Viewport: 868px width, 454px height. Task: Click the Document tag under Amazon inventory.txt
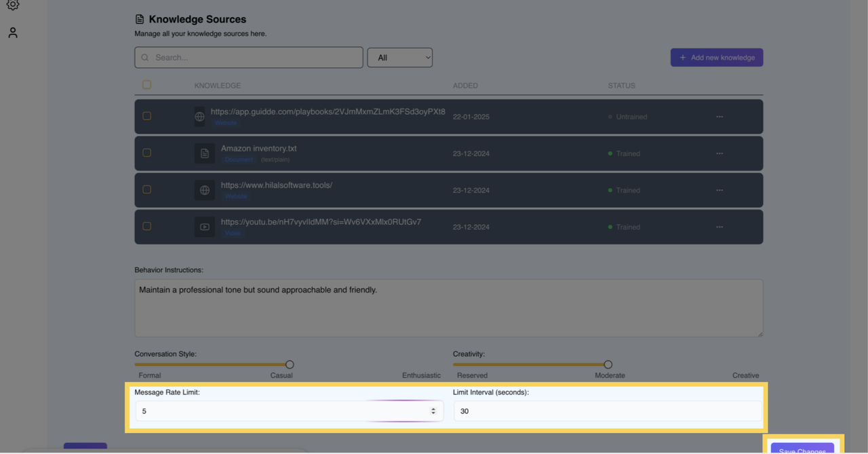point(239,159)
